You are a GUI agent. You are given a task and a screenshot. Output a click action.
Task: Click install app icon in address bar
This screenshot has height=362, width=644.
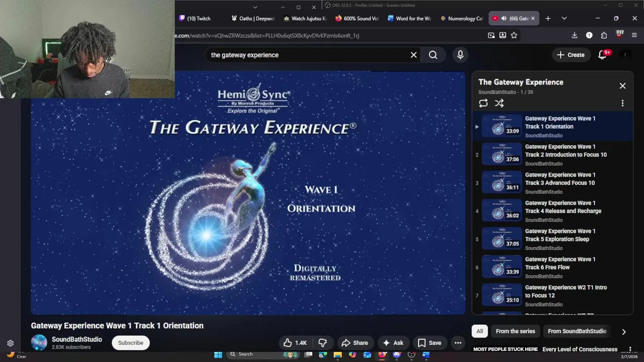(x=503, y=35)
